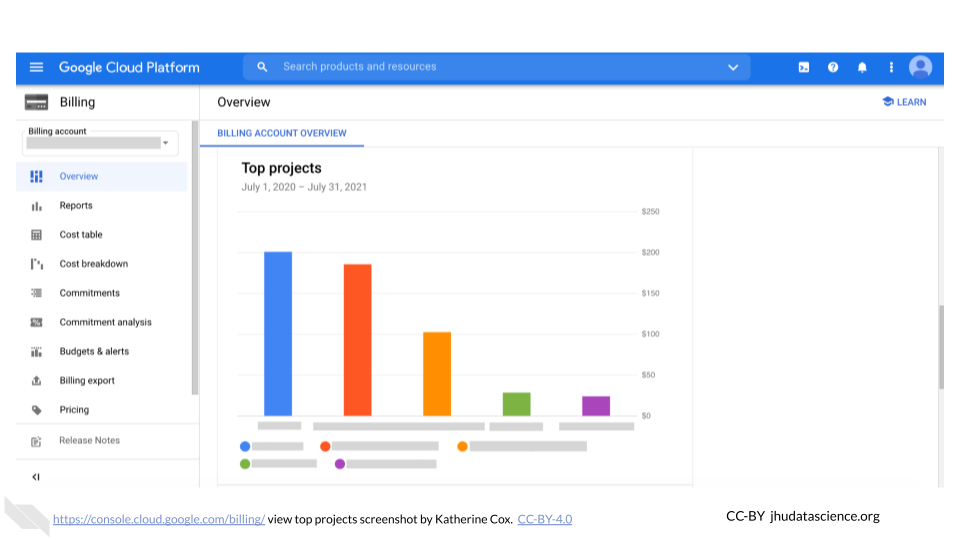Focus the Search products and resources field
Image resolution: width=960 pixels, height=540 pixels.
click(x=496, y=67)
